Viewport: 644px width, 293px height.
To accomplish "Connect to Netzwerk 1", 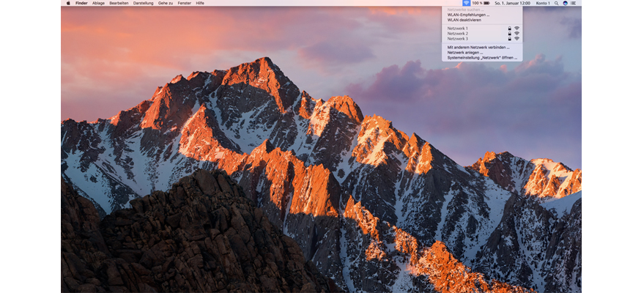I will point(458,28).
